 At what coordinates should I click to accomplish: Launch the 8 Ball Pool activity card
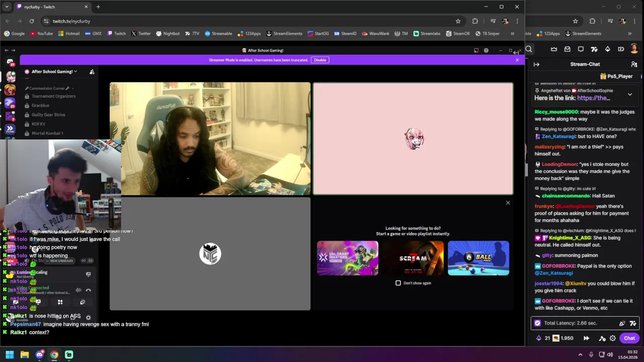tap(478, 258)
